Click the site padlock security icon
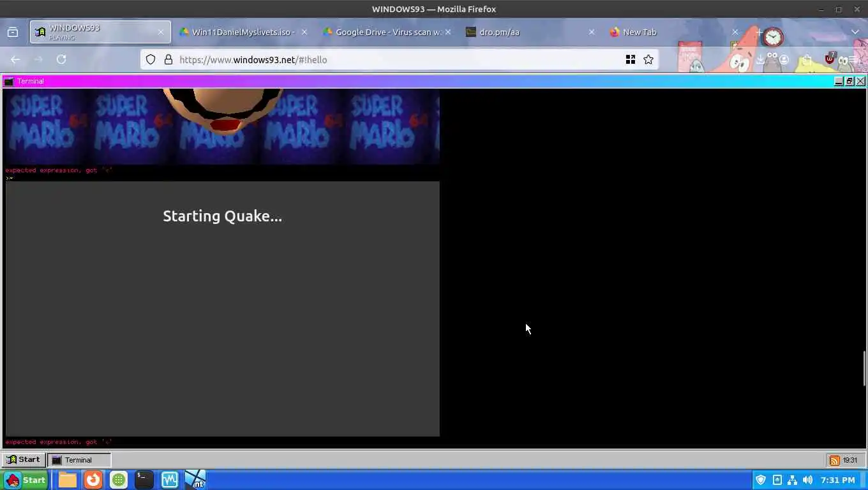The height and width of the screenshot is (490, 868). point(168,59)
